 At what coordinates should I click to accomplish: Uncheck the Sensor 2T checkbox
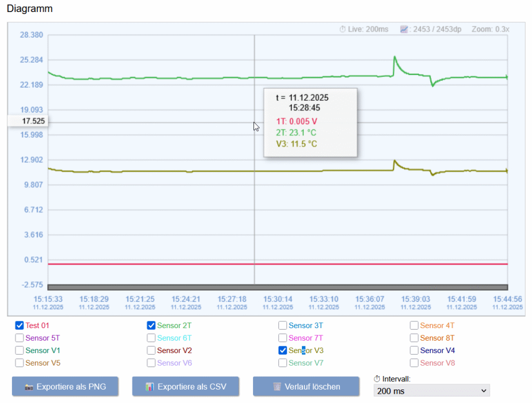coord(151,325)
